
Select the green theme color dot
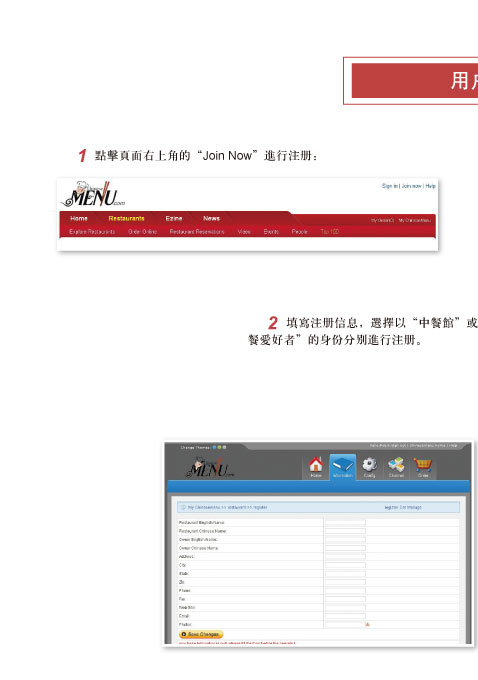point(219,447)
